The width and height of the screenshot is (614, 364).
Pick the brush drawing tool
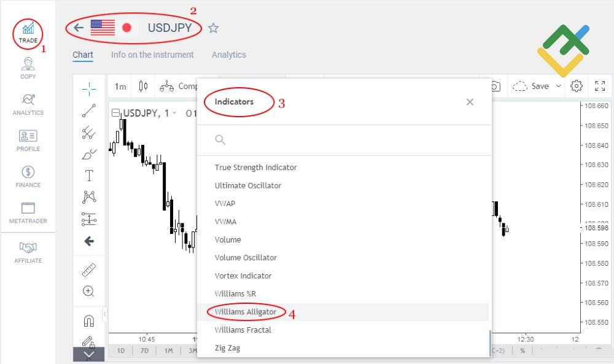point(89,154)
